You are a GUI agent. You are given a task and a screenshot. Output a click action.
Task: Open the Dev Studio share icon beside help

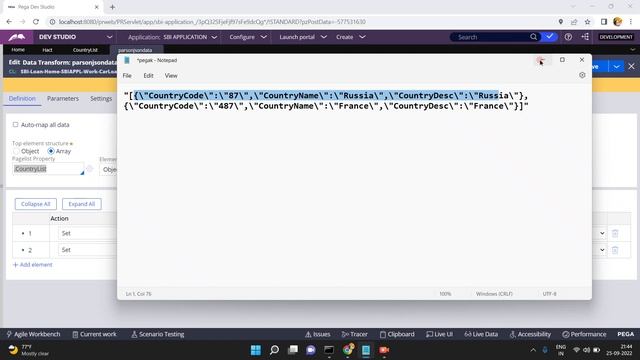585,37
